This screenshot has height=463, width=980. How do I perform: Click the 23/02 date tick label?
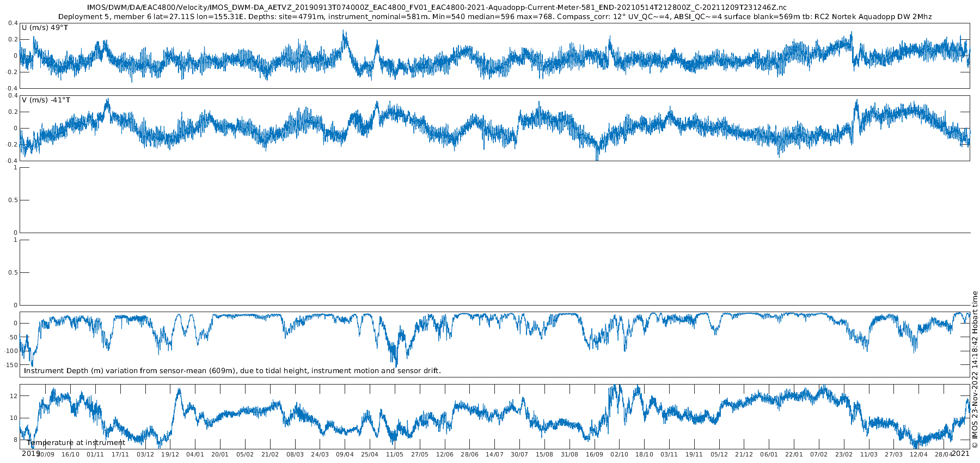tap(844, 454)
